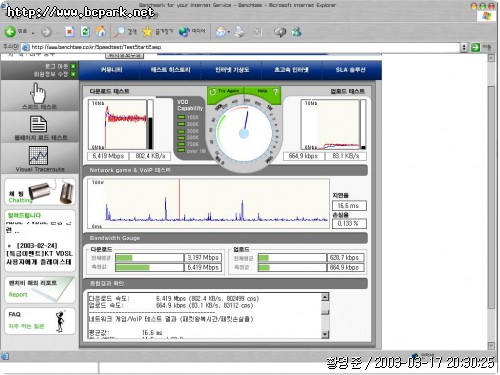This screenshot has height=375, width=500.
Task: Print the page with the printer icon
Action: coord(239,32)
